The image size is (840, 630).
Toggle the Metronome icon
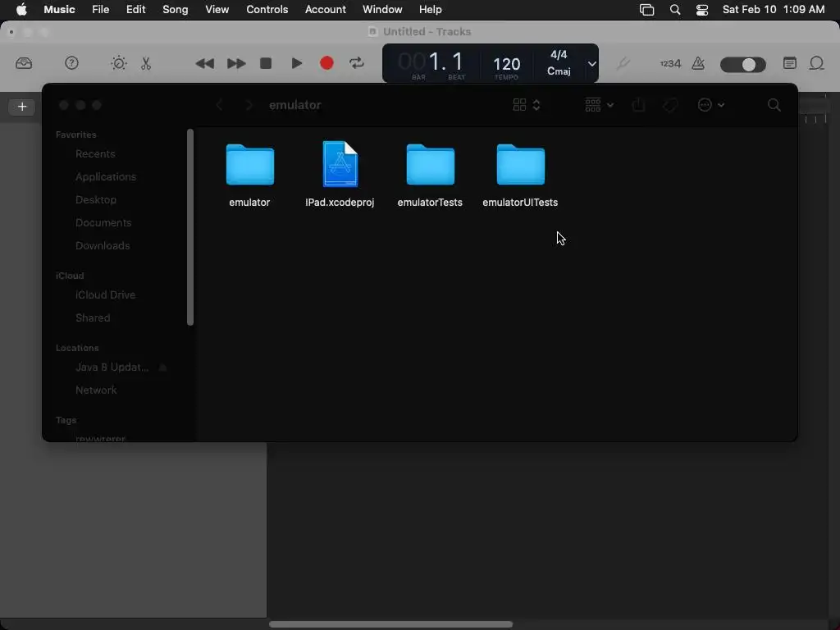coord(698,63)
